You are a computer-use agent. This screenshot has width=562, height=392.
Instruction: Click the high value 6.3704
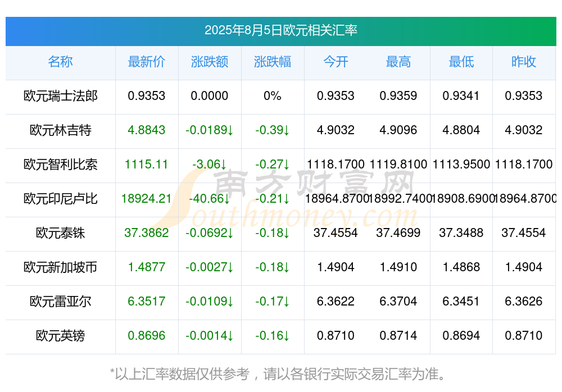coord(398,302)
